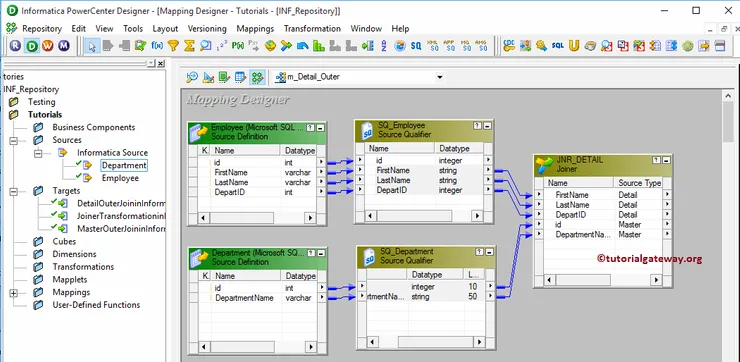740x362 pixels.
Task: Add a Filter transformation (funnel icon)
Action: coord(174,46)
